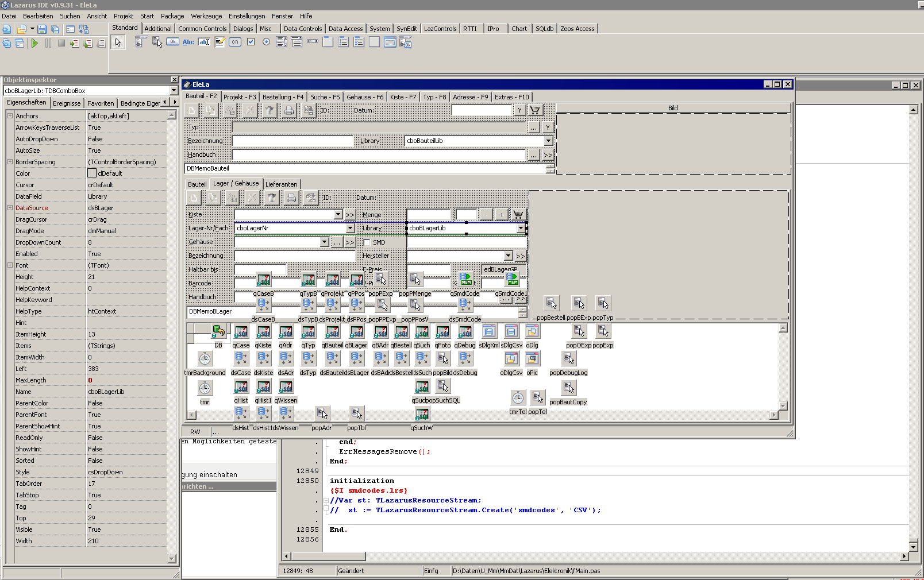Viewport: 924px width, 580px height.
Task: Click into the DBMemoBLager memo field
Action: [352, 312]
